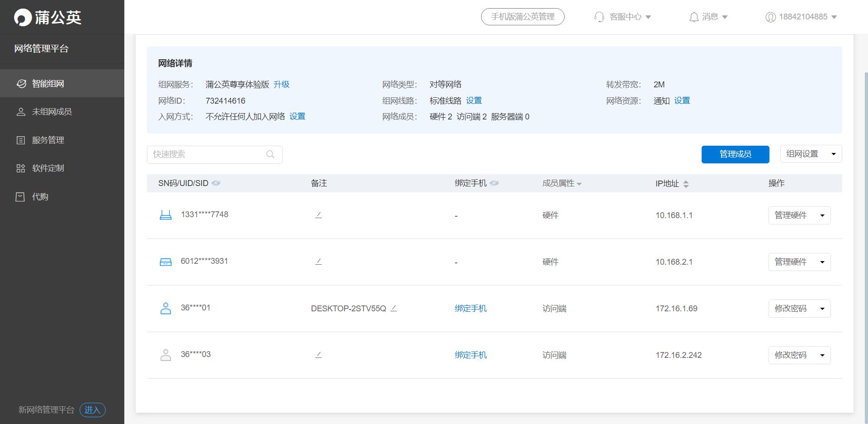Viewport: 868px width, 424px height.
Task: Click the router icon for 1331****7748
Action: click(166, 215)
